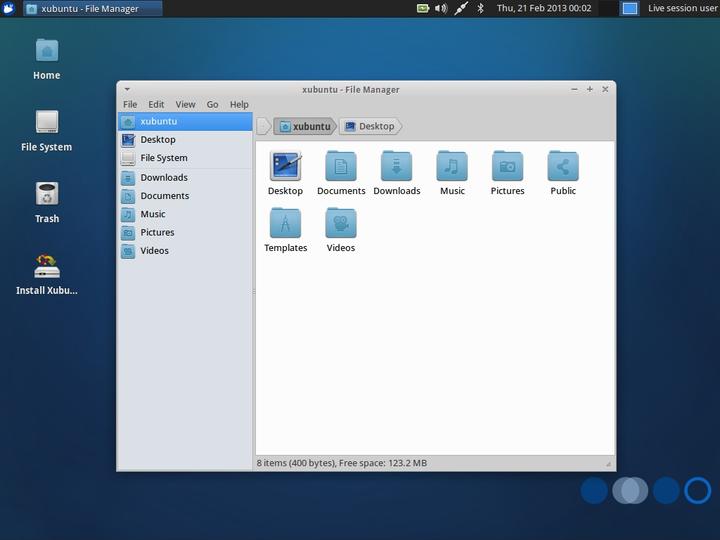Click the battery indicator in the panel

click(422, 8)
